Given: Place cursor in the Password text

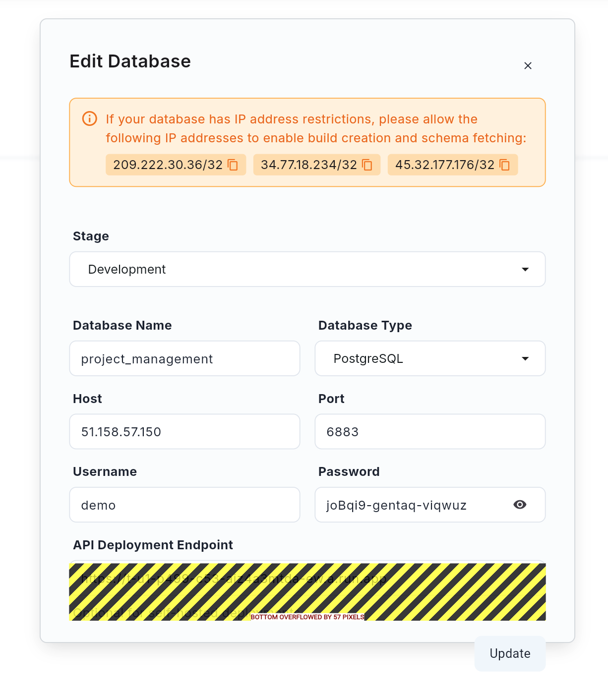Looking at the screenshot, I should coord(396,505).
